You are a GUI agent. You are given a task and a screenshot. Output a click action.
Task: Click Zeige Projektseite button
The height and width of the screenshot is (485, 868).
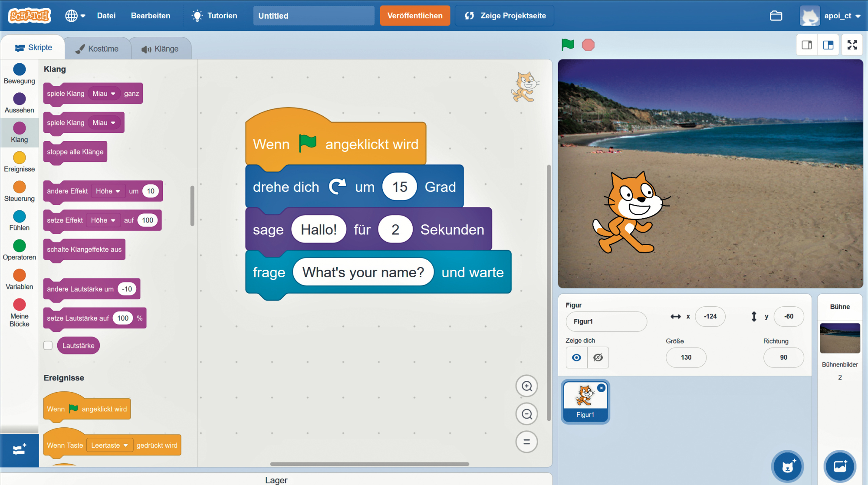tap(504, 16)
